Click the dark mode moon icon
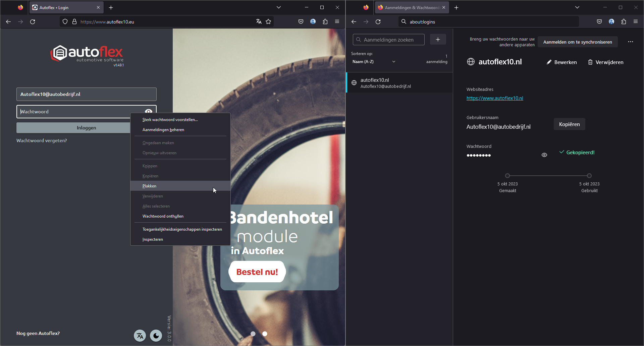 [x=156, y=336]
